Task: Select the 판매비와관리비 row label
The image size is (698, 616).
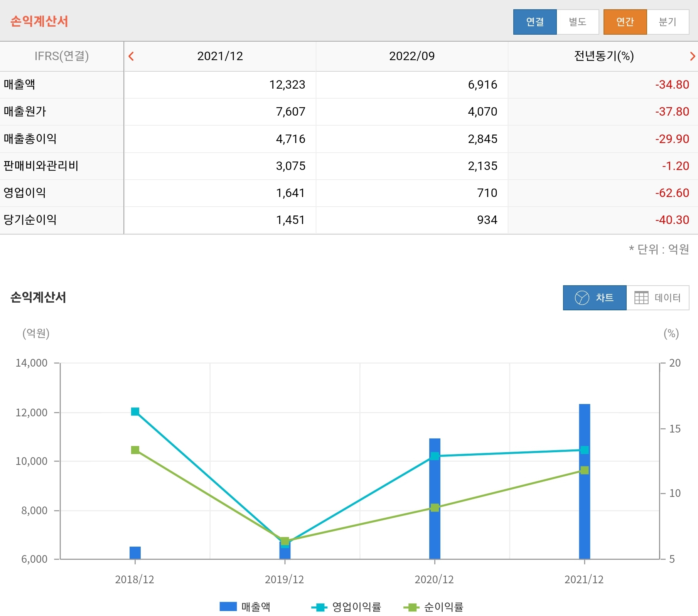Action: (x=41, y=166)
